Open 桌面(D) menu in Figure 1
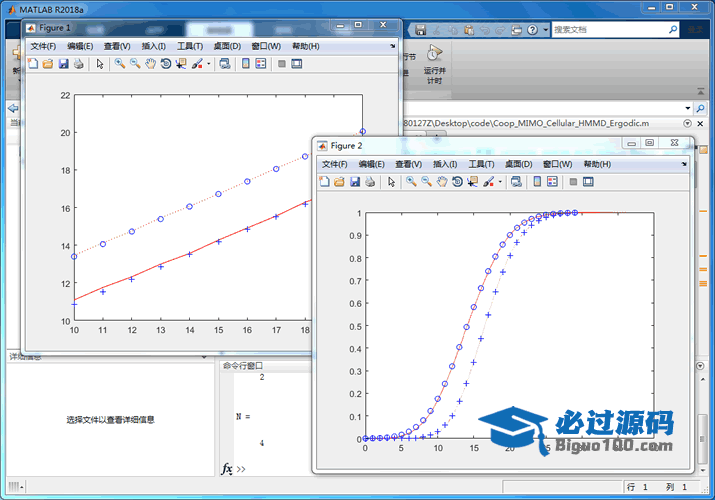 coord(227,46)
